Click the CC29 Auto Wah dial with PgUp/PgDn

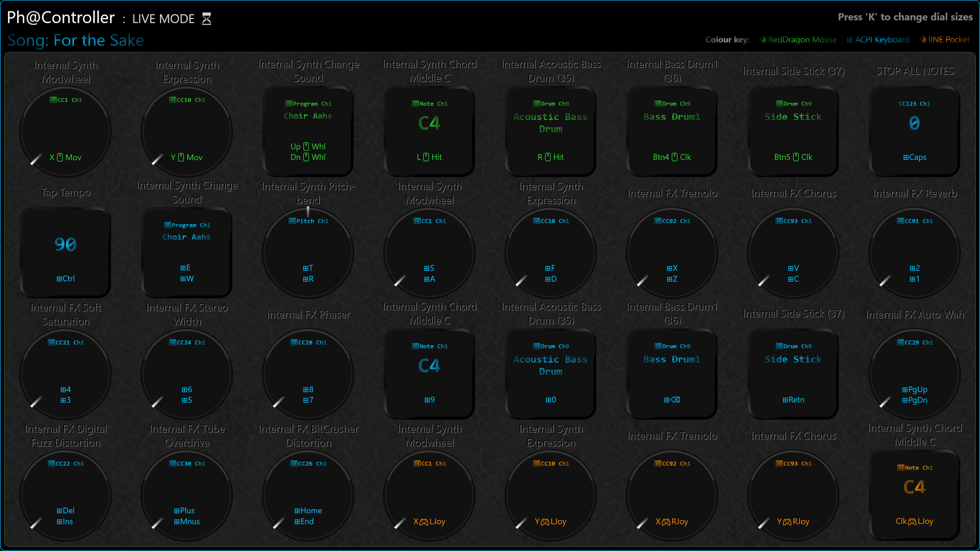click(915, 375)
